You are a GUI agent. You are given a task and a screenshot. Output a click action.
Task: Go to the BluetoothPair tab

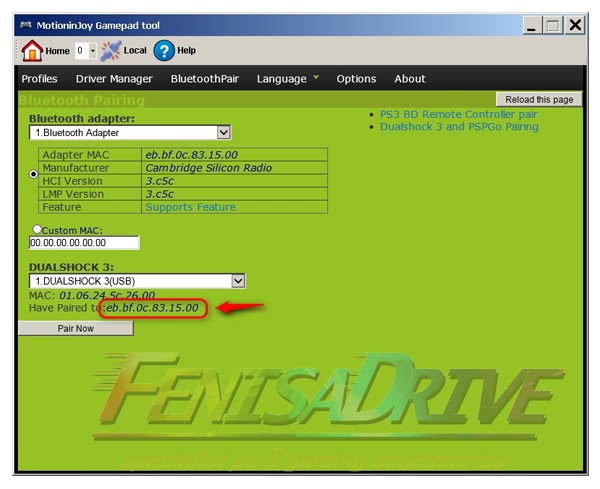205,79
